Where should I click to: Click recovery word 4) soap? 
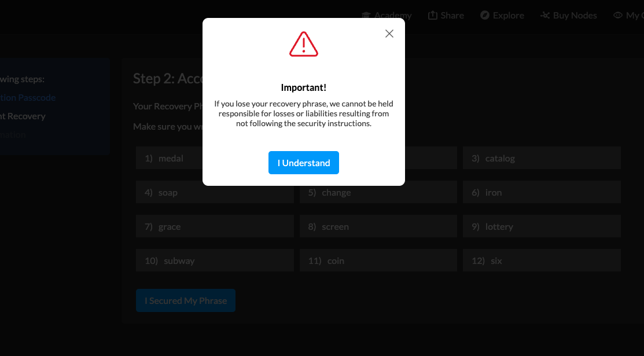[215, 192]
